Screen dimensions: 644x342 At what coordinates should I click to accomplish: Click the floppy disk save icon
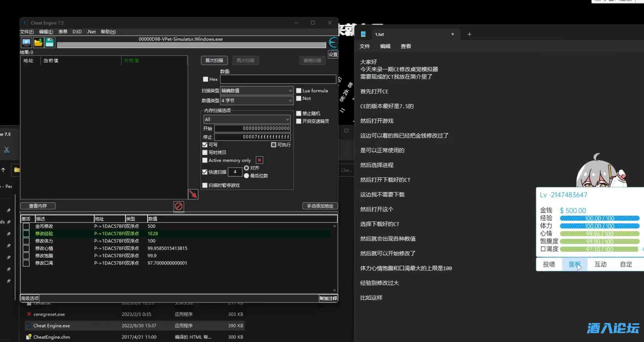50,42
